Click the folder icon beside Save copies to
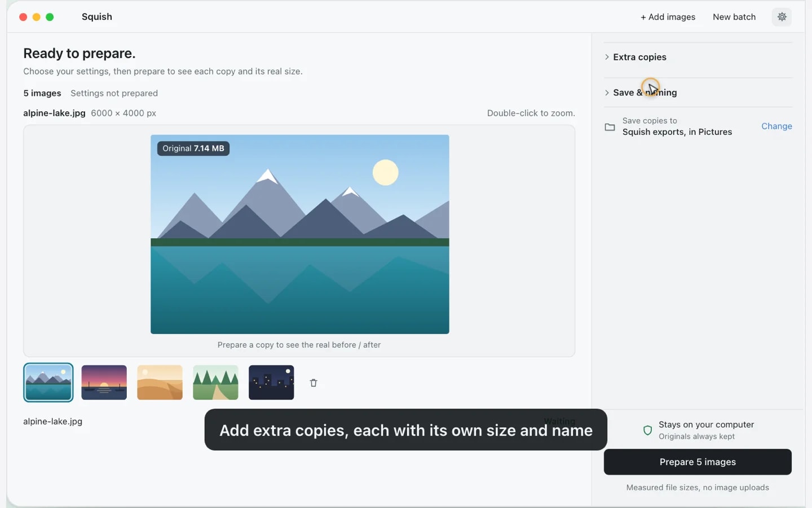The width and height of the screenshot is (812, 508). click(x=610, y=127)
